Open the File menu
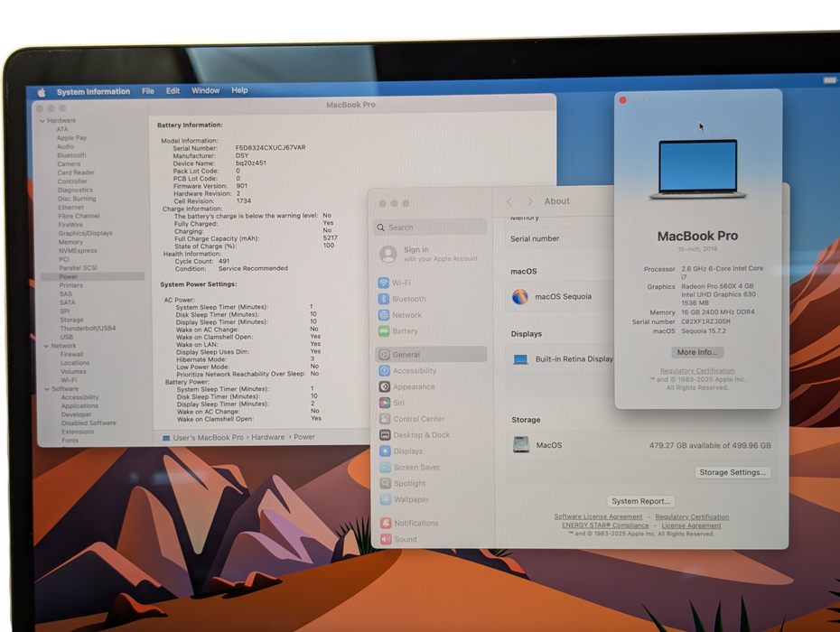 pyautogui.click(x=148, y=91)
